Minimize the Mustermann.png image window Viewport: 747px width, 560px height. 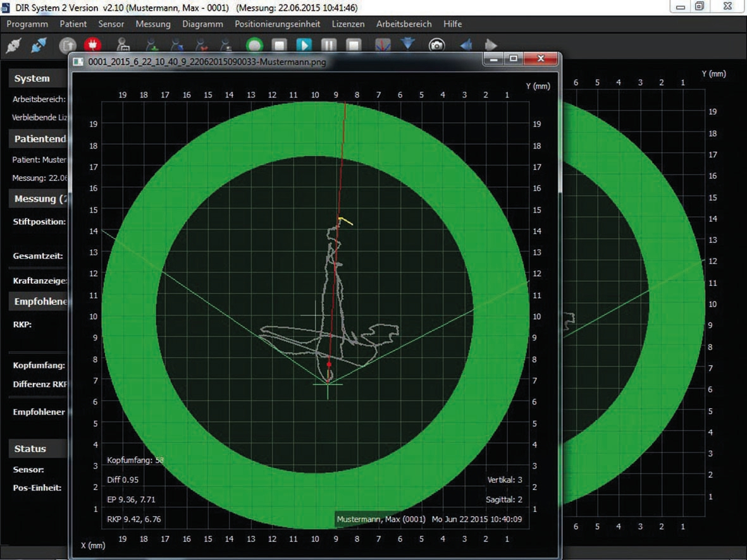pos(494,59)
